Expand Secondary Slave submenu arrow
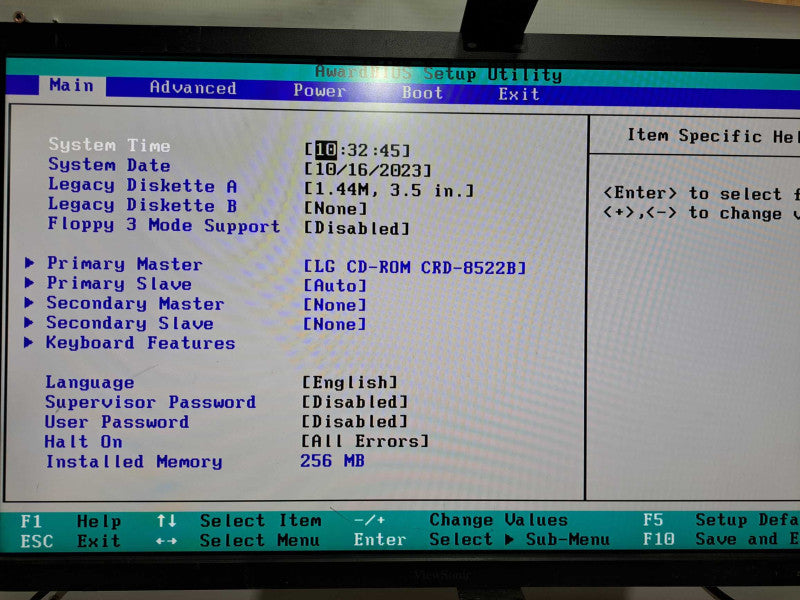Image resolution: width=800 pixels, height=600 pixels. [x=29, y=322]
